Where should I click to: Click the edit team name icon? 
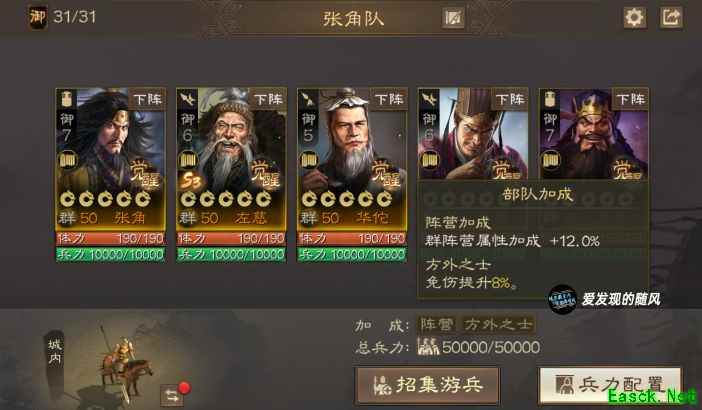(453, 18)
